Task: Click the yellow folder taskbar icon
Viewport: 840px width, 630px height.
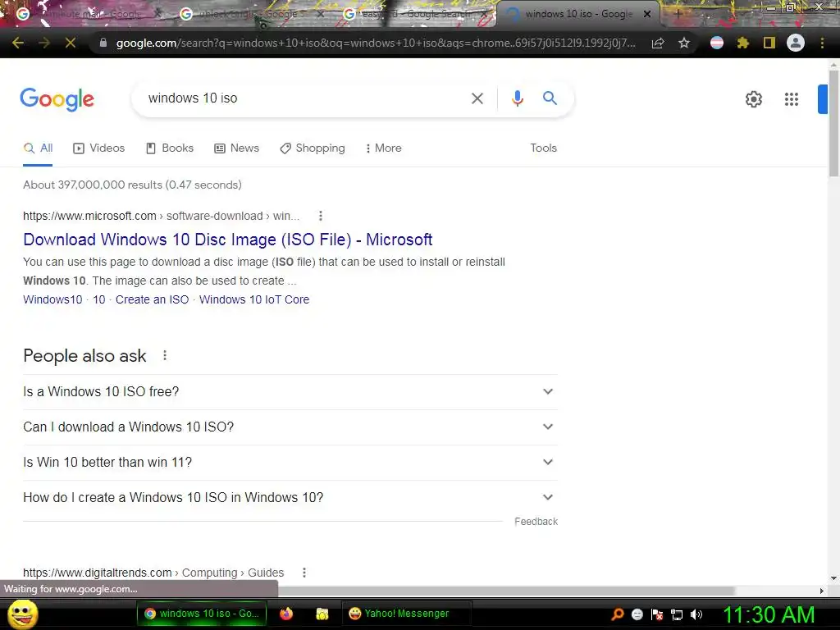Action: (322, 614)
